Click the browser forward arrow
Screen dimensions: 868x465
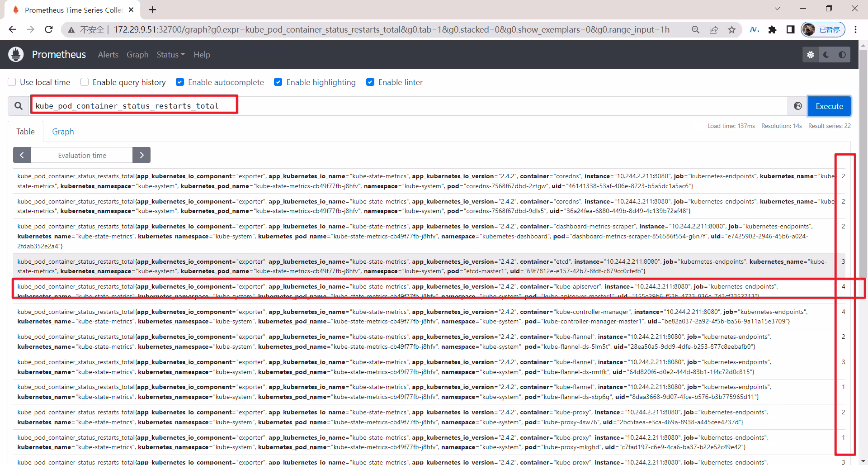[x=30, y=29]
